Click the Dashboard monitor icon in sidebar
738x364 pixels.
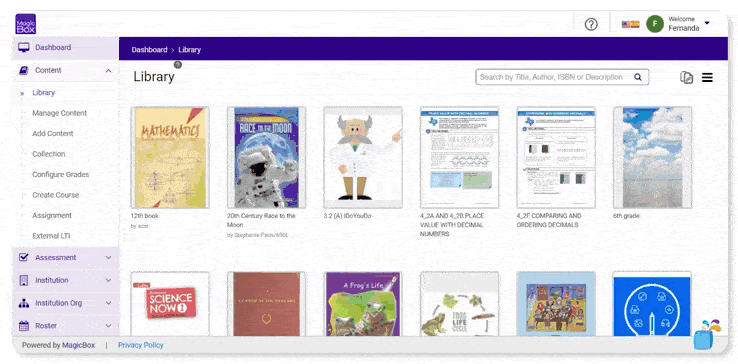pos(24,48)
